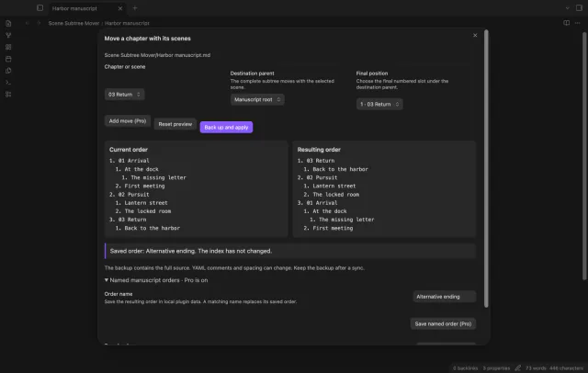The width and height of the screenshot is (588, 373).
Task: Toggle the left sidebar panel icon
Action: 40,8
